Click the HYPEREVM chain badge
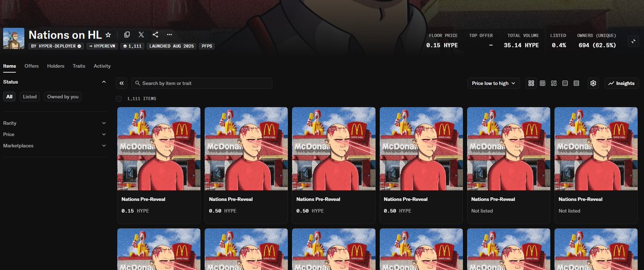The width and height of the screenshot is (644, 270). [103, 46]
